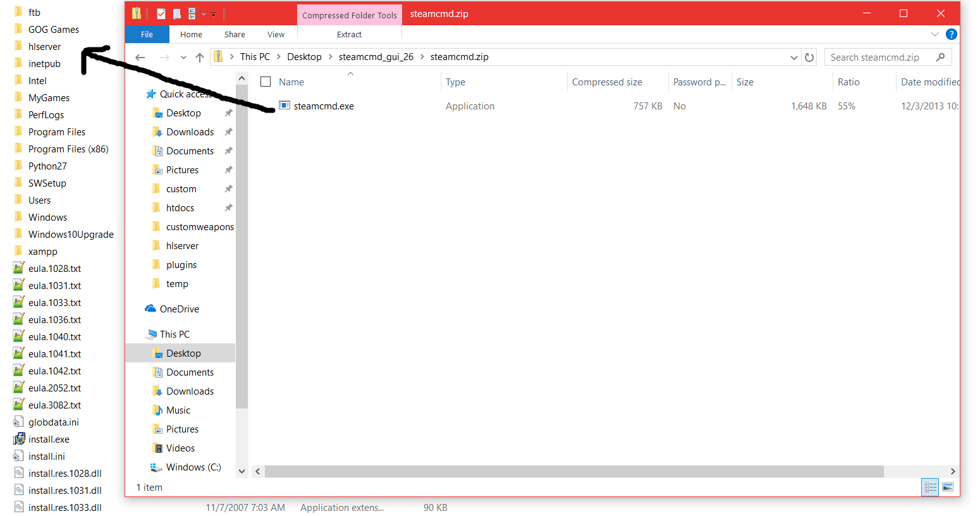Image resolution: width=980 pixels, height=516 pixels.
Task: Select the Compressed Folder Tools tab
Action: 350,15
